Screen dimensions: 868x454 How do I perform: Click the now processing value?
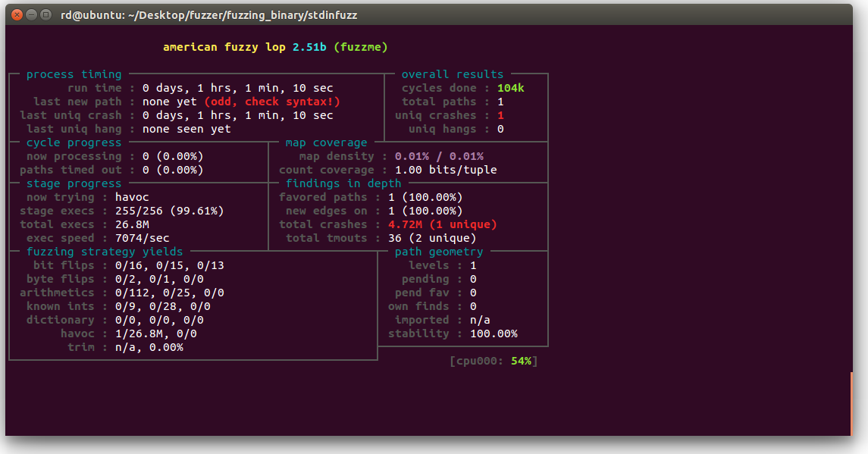click(173, 156)
